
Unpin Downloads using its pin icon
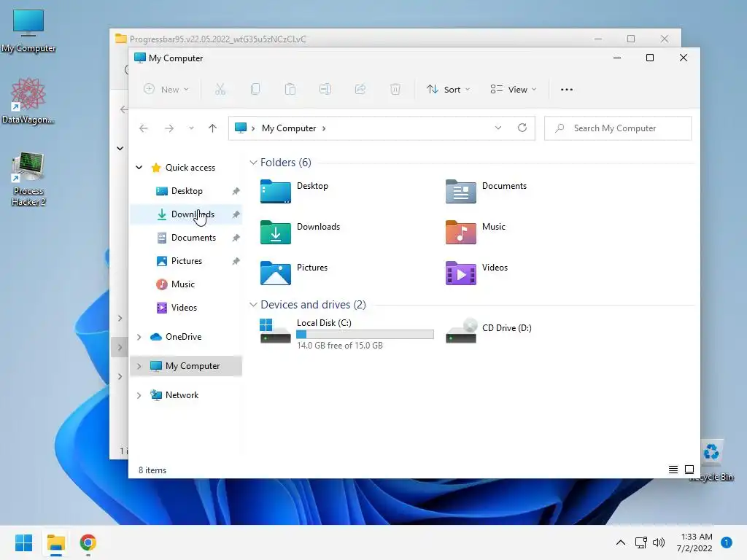click(236, 214)
